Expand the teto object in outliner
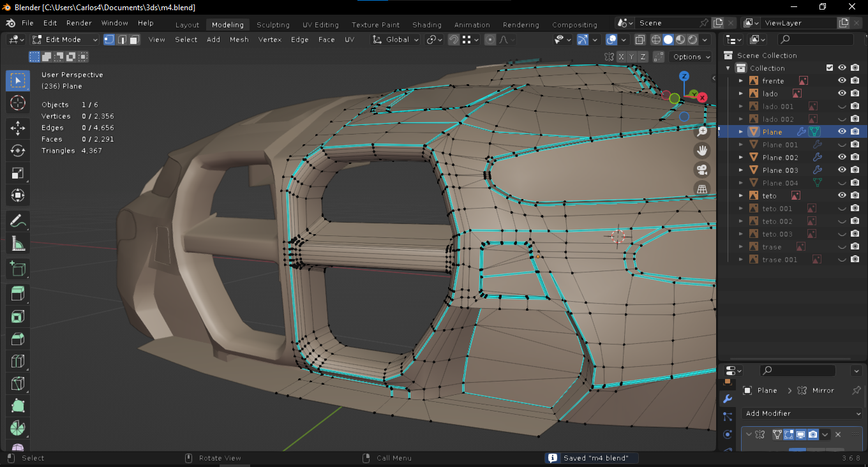The image size is (868, 467). point(740,196)
